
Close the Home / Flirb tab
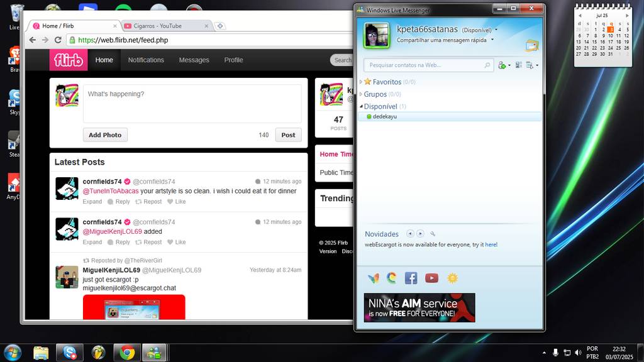tap(114, 26)
